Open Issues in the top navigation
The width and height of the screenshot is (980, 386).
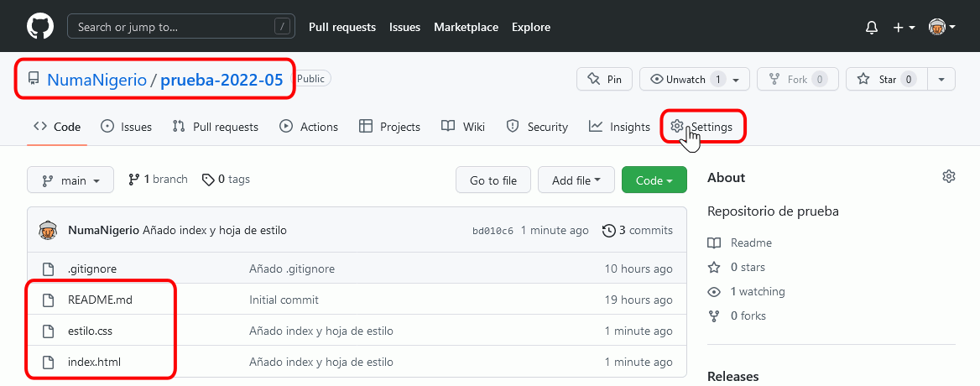tap(405, 27)
